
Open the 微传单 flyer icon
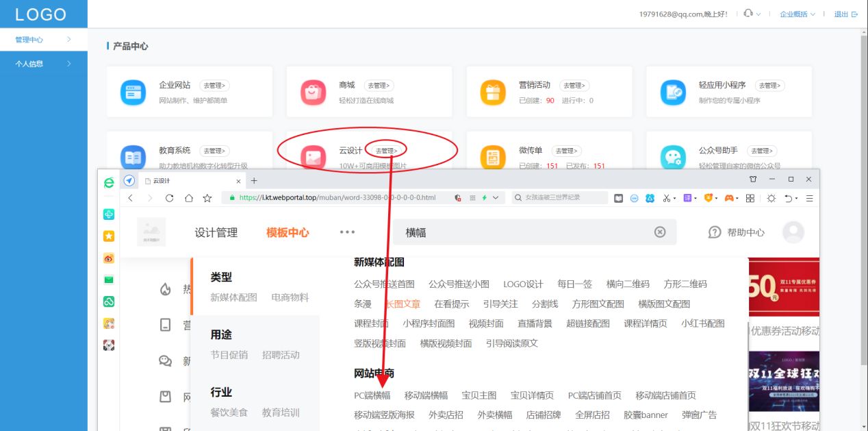tap(493, 157)
